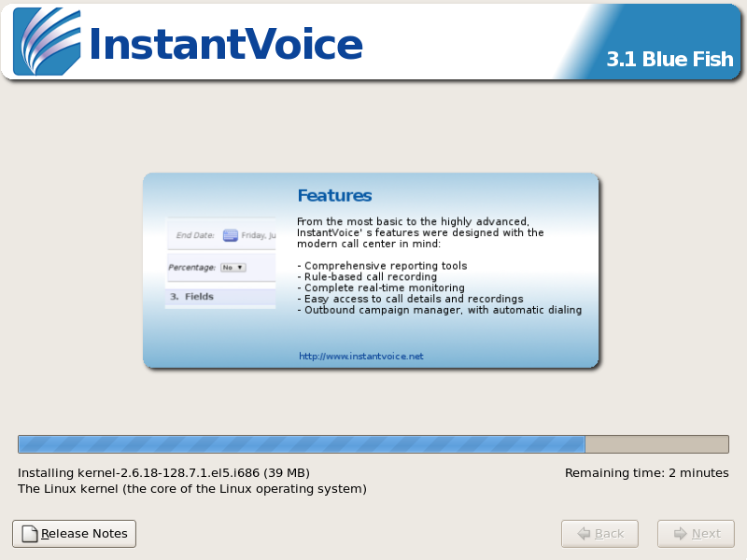
Task: Click the Linux kernel description line
Action: coord(192,489)
